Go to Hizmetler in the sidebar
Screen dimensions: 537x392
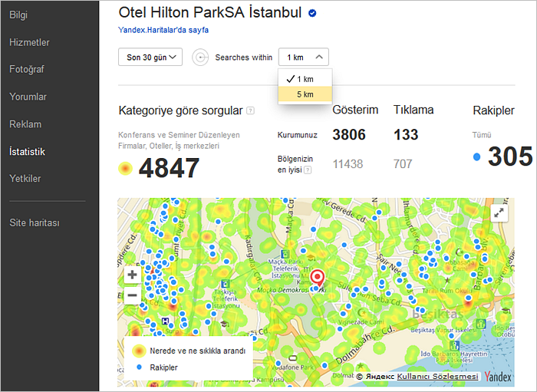pyautogui.click(x=29, y=42)
